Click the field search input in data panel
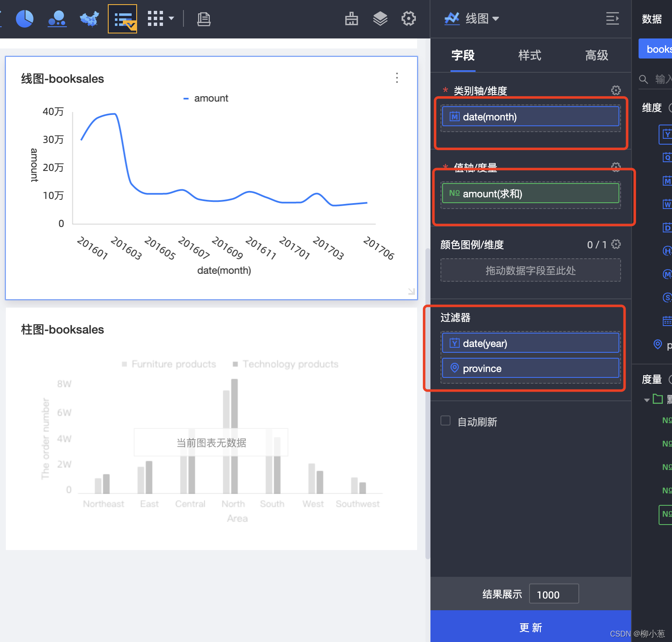Viewport: 672px width, 642px height. (x=662, y=79)
